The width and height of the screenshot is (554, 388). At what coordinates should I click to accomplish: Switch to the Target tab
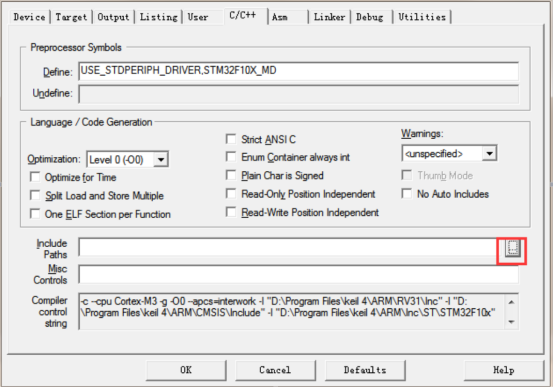click(x=71, y=17)
